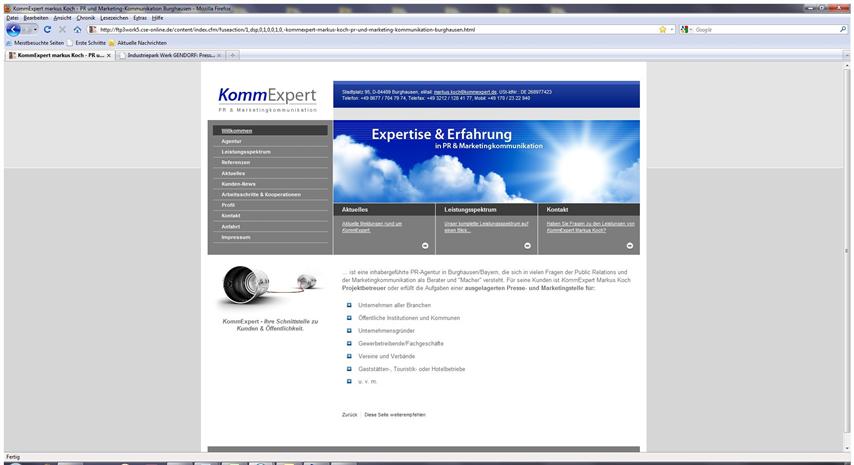854x465 pixels.
Task: Click the round arrow icon in Aktuelles box
Action: click(x=425, y=246)
